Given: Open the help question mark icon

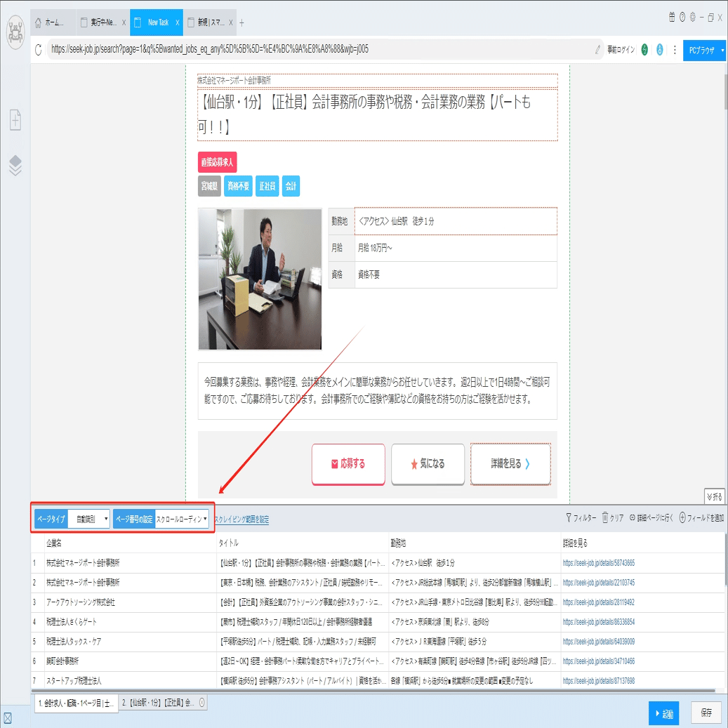Looking at the screenshot, I should click(x=682, y=17).
